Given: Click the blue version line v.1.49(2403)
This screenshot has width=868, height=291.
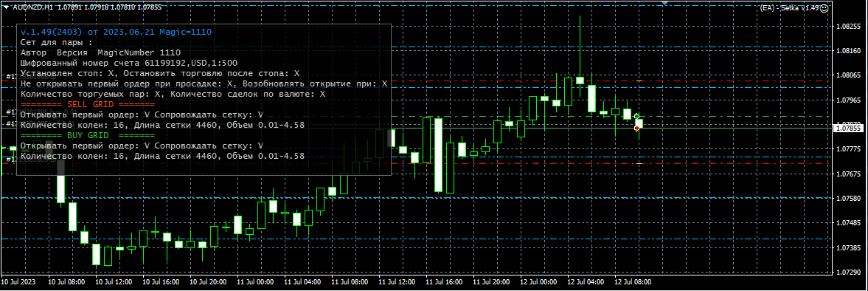Looking at the screenshot, I should [x=117, y=32].
